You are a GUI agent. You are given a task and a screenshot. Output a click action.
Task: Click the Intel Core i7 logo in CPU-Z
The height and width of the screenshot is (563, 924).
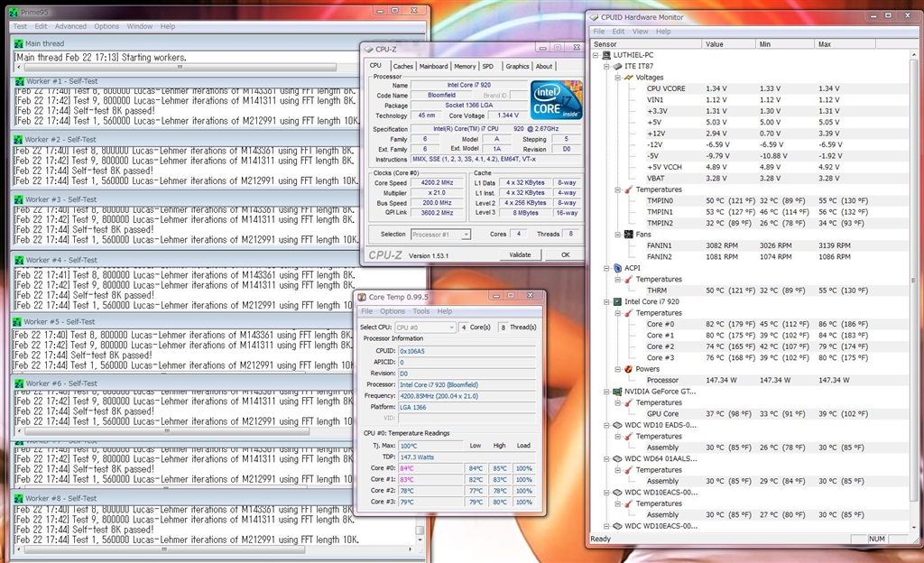pyautogui.click(x=556, y=99)
